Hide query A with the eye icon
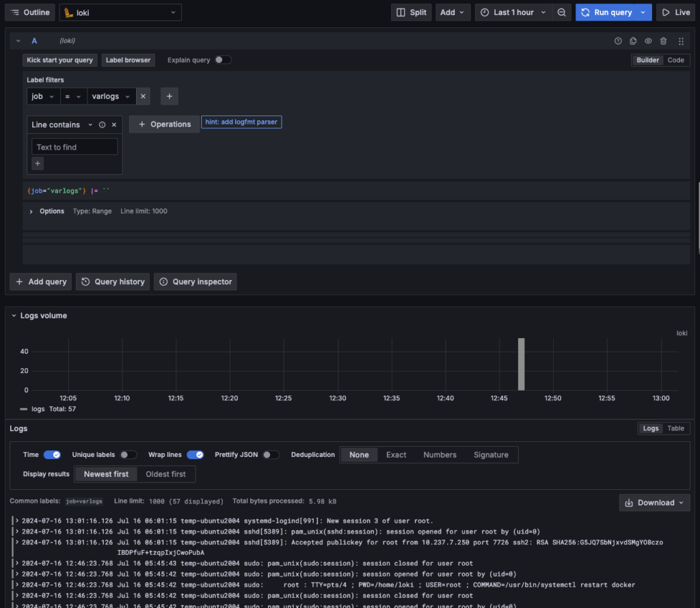700x608 pixels. pyautogui.click(x=648, y=41)
